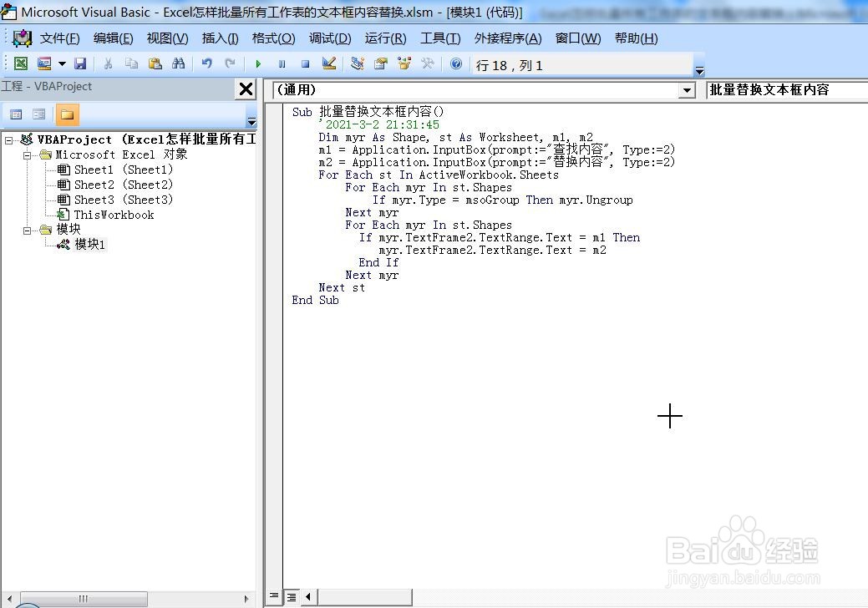Click the Cut scissors icon

pyautogui.click(x=109, y=63)
